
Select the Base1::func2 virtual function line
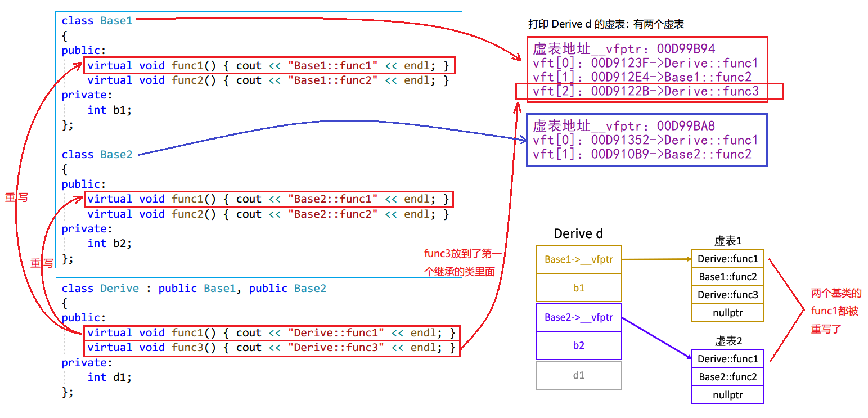tap(268, 80)
